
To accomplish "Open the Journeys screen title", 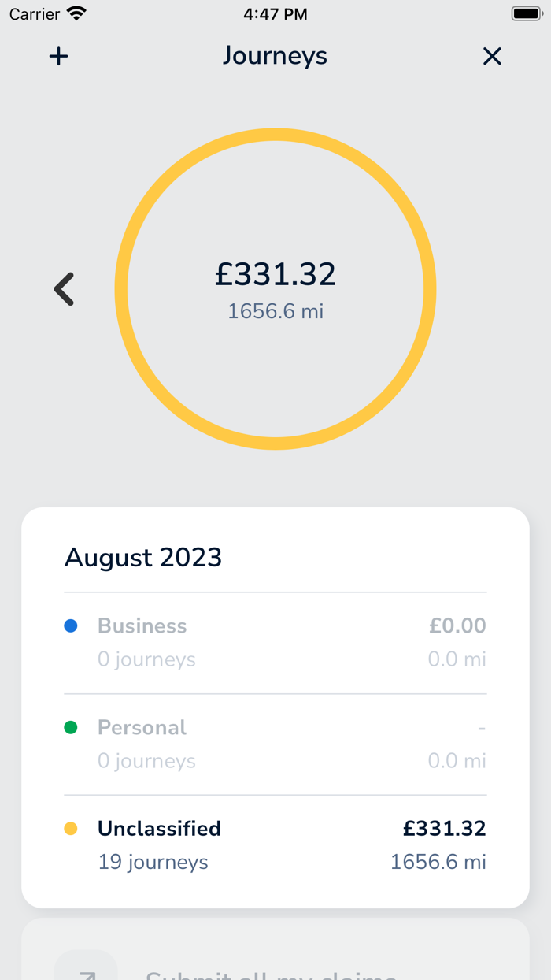I will click(x=275, y=56).
